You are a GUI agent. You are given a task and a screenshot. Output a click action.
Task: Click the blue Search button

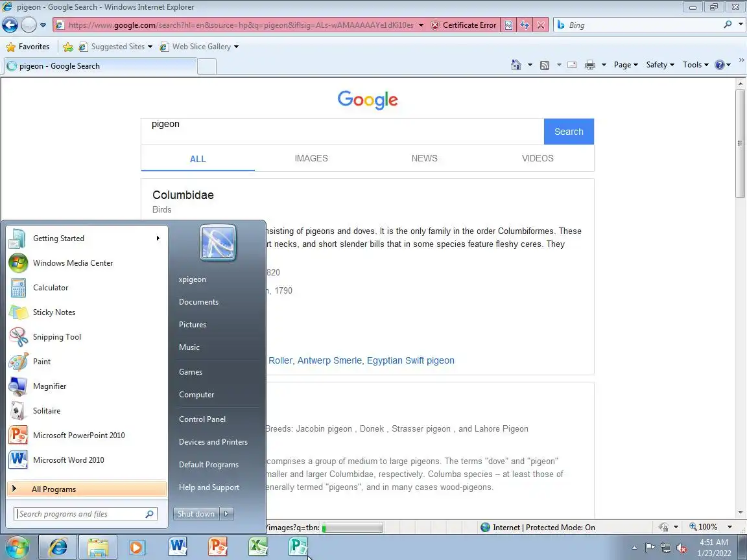point(569,132)
